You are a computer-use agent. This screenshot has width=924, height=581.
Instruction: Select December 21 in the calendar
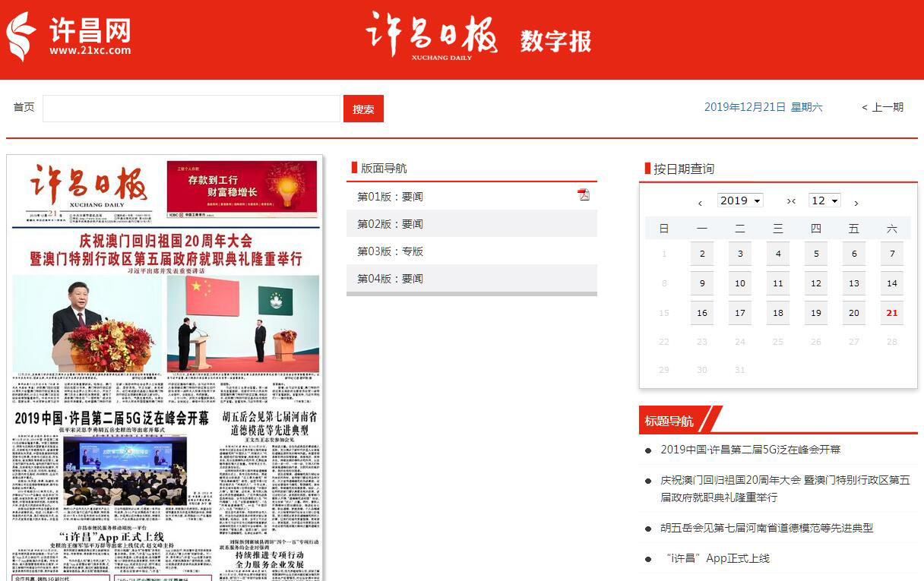(891, 313)
